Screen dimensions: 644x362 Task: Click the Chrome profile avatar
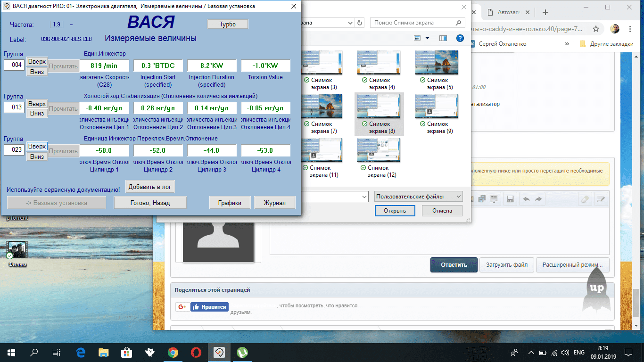tap(615, 29)
